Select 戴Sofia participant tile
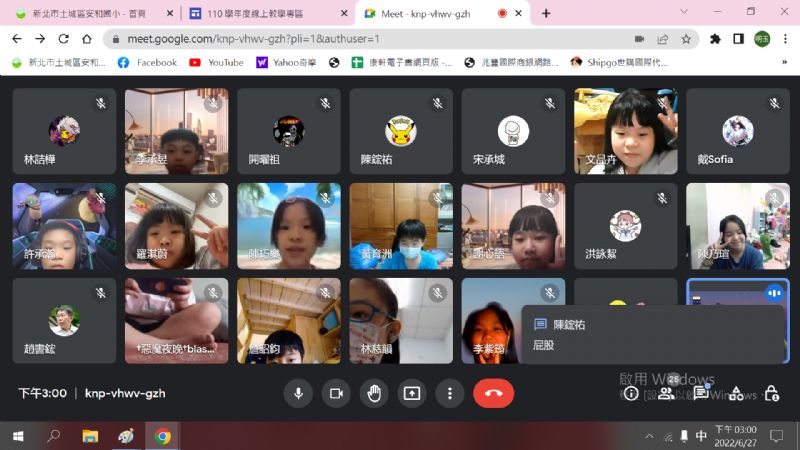 (x=738, y=131)
